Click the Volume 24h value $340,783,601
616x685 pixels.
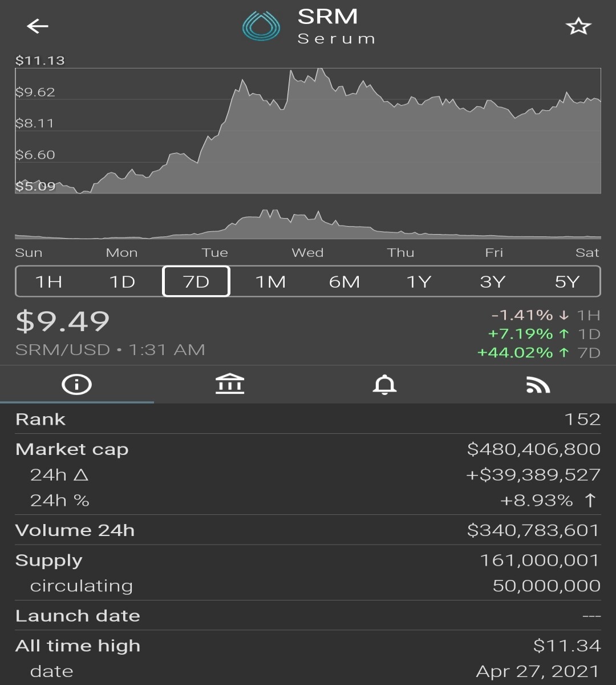click(534, 530)
